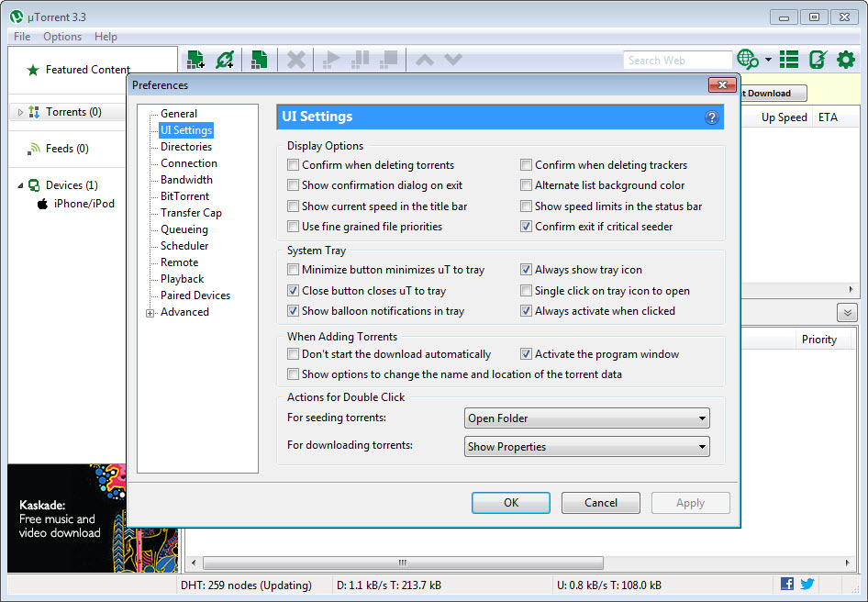This screenshot has width=868, height=602.
Task: Enable Don't start the download automatically
Action: coord(294,354)
